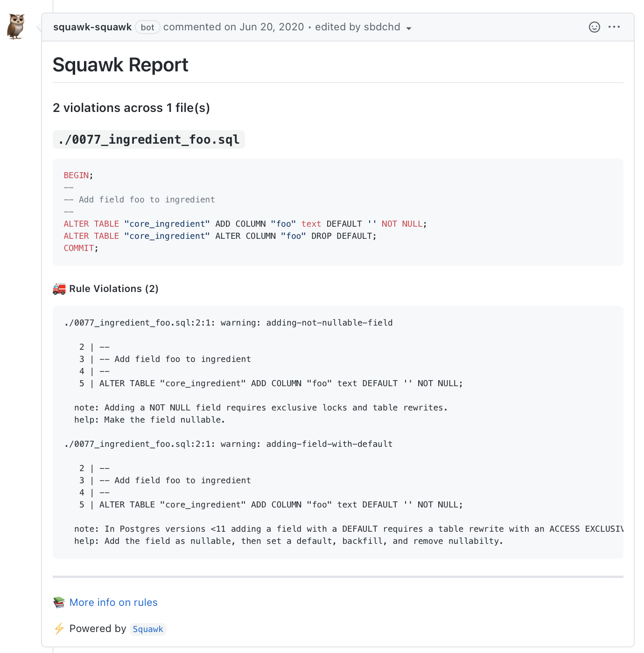Click the Jun 20, 2020 timestamp
Image resolution: width=644 pixels, height=653 pixels.
(271, 27)
